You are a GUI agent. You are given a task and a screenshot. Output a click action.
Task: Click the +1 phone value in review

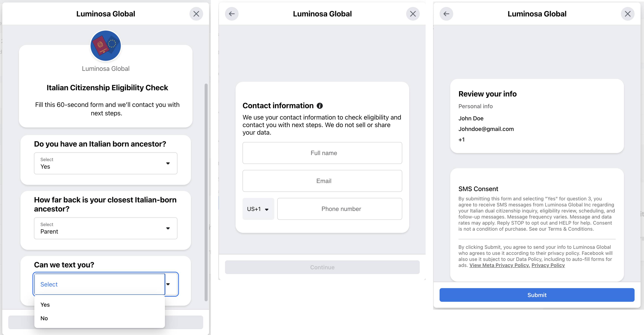click(461, 140)
